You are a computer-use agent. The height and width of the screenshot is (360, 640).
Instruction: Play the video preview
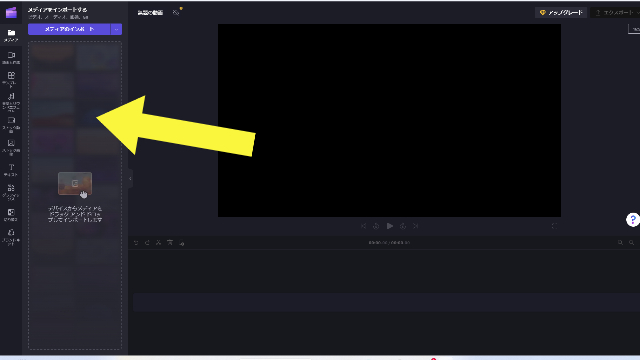tap(390, 226)
